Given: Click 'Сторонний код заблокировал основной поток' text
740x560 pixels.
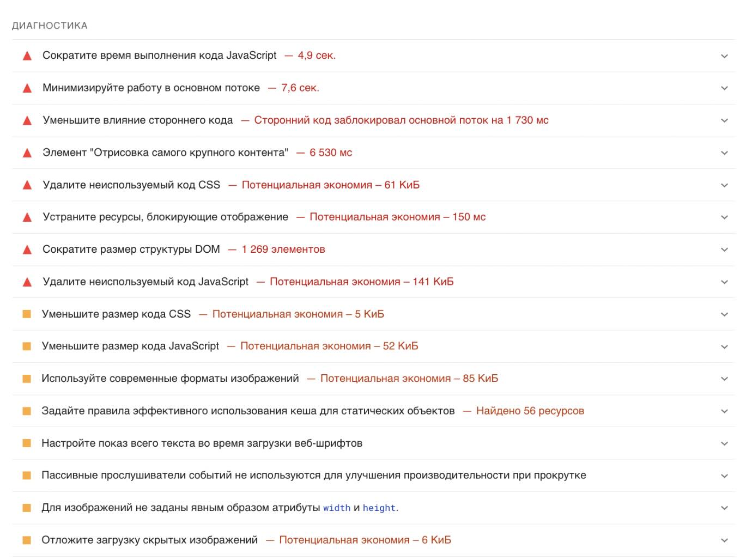Looking at the screenshot, I should click(x=379, y=120).
